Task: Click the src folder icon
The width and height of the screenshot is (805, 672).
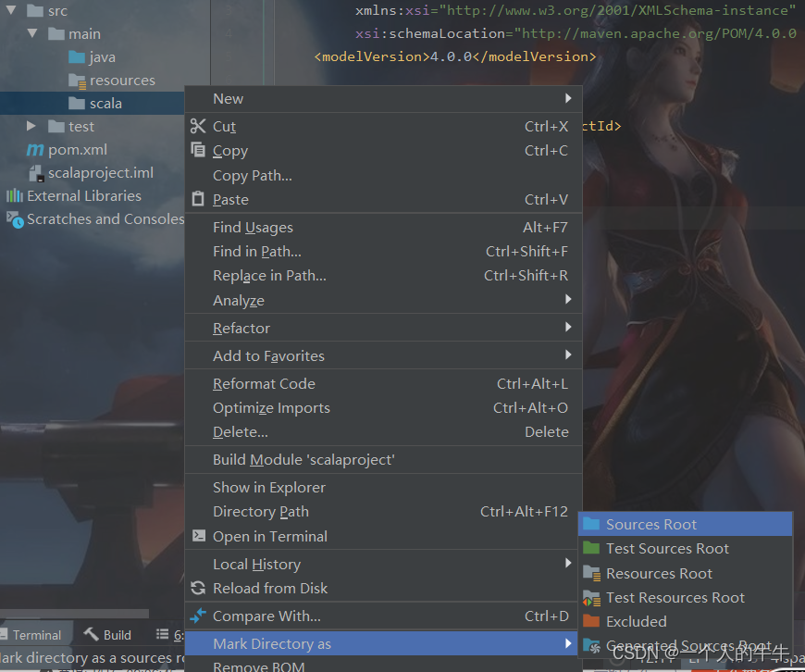Action: coord(35,11)
